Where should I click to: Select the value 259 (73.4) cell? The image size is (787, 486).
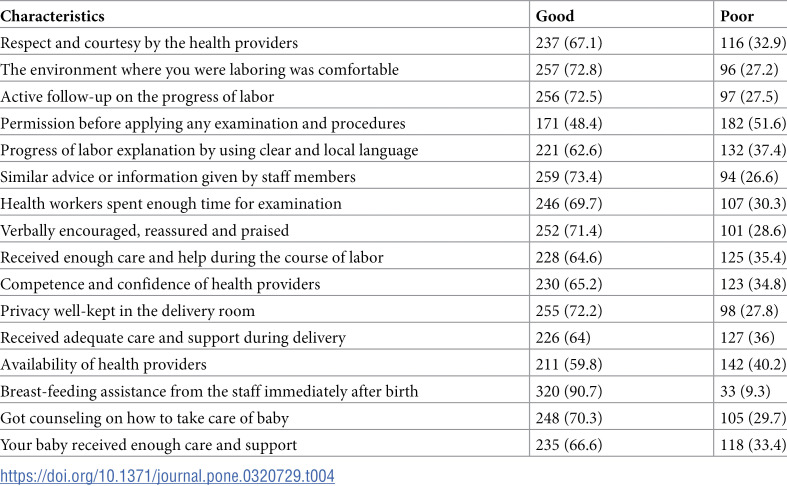[x=569, y=177]
